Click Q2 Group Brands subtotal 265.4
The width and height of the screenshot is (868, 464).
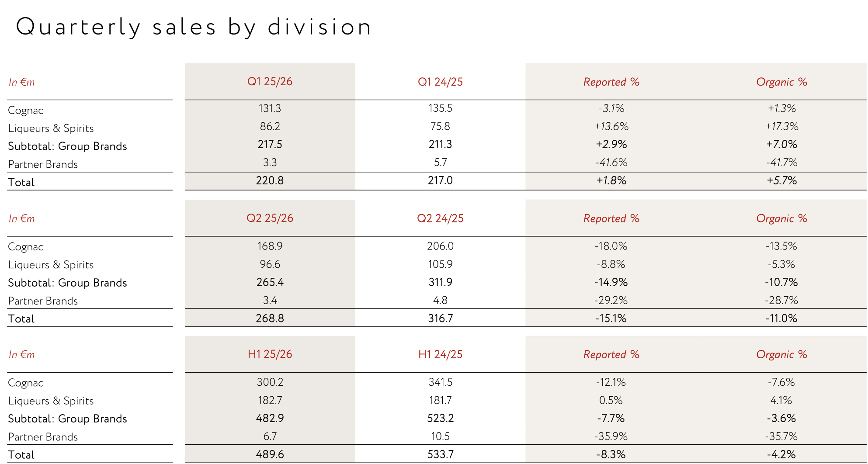click(x=270, y=282)
